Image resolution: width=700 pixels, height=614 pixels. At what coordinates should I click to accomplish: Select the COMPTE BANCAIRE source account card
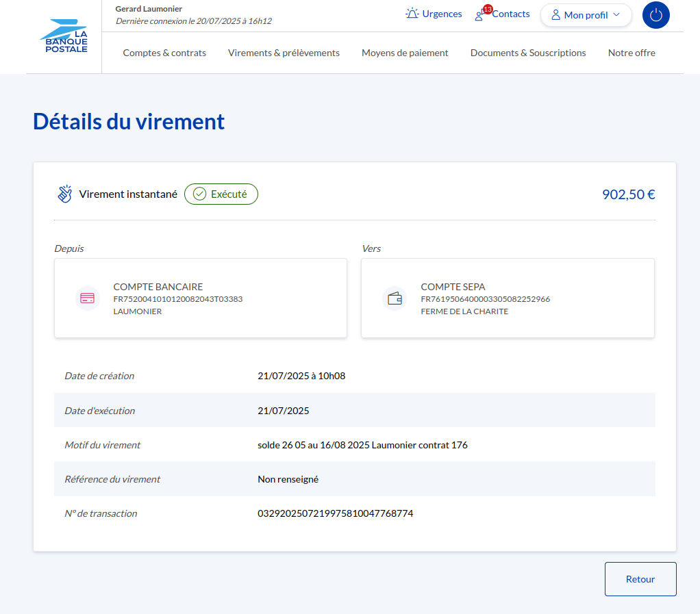pyautogui.click(x=201, y=298)
